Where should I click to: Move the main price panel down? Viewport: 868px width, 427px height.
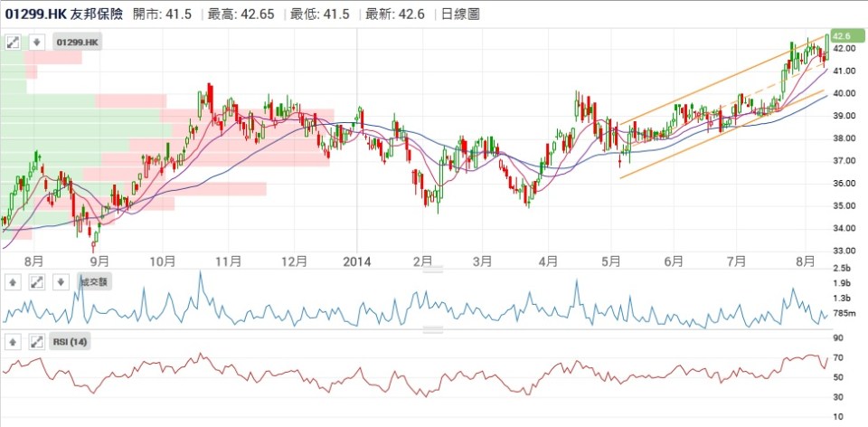click(x=36, y=43)
